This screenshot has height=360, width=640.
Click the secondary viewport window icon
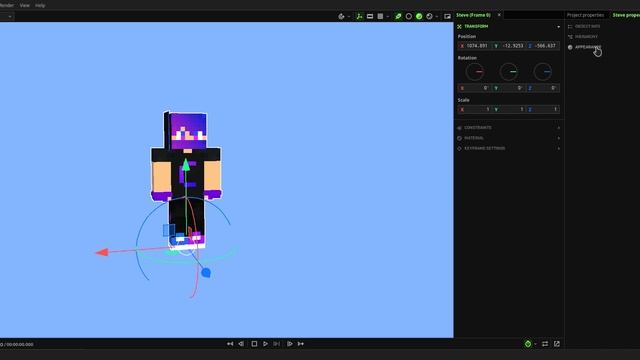447,16
